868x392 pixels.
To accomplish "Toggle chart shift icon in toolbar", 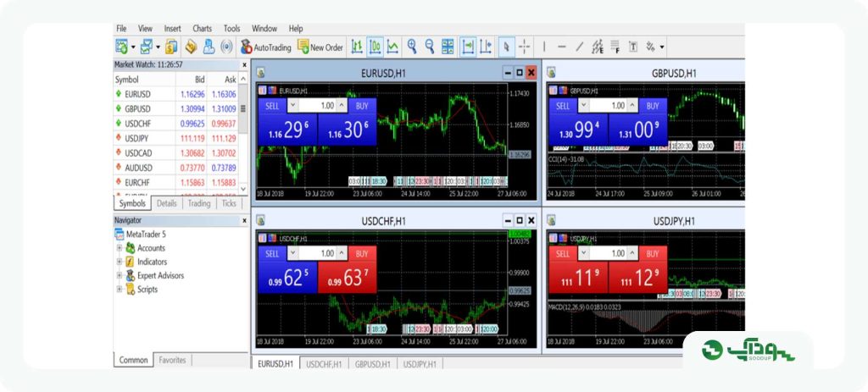I will (x=486, y=47).
